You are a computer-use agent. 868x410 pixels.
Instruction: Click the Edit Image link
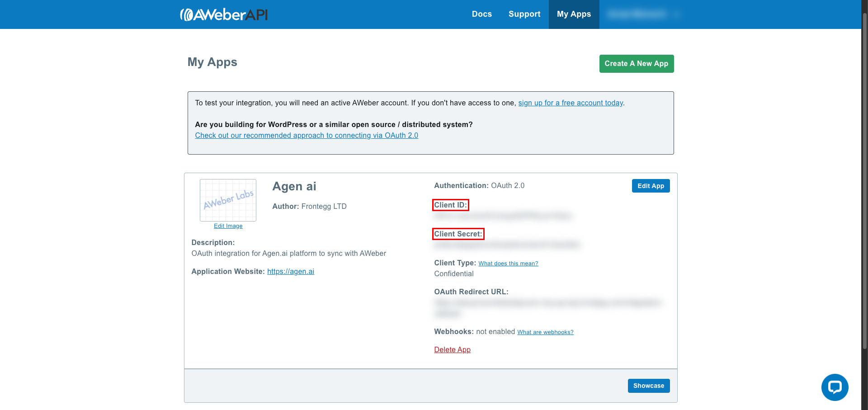point(228,226)
